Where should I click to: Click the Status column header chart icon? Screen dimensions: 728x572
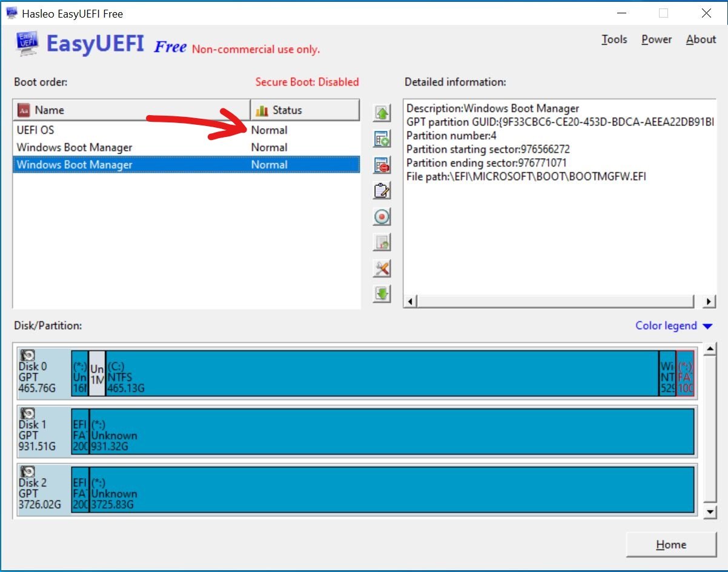pos(262,110)
